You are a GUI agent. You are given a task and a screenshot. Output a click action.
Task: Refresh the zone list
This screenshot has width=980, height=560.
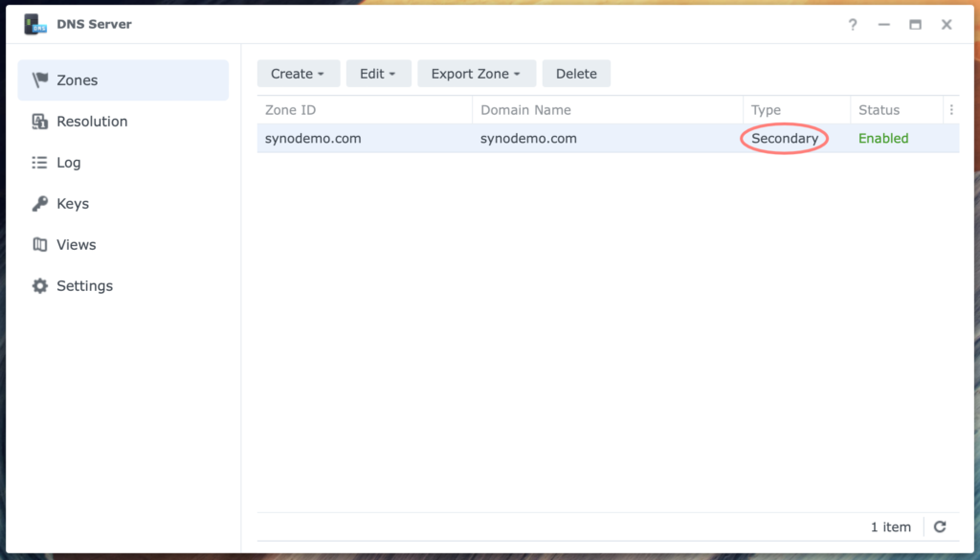coord(940,526)
